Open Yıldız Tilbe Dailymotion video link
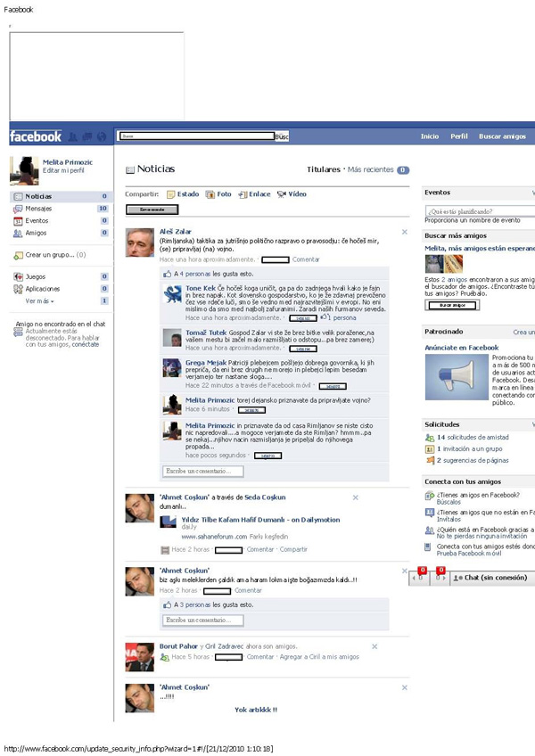 point(260,520)
